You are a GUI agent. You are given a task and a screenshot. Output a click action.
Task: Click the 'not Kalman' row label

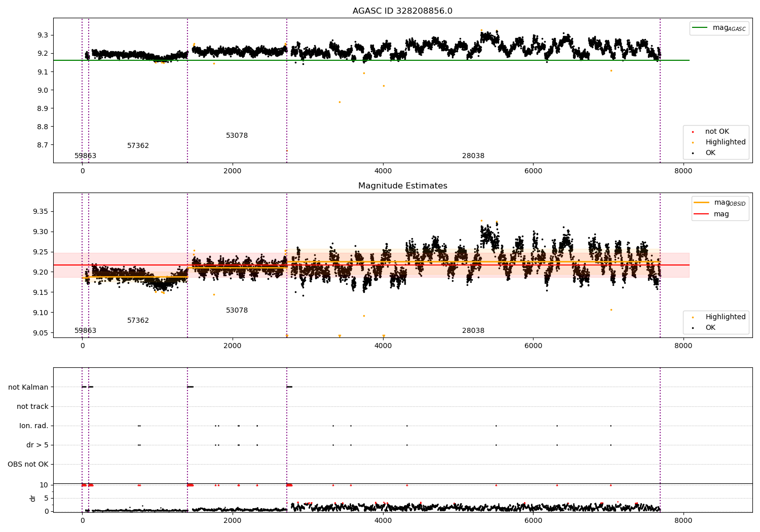point(28,388)
